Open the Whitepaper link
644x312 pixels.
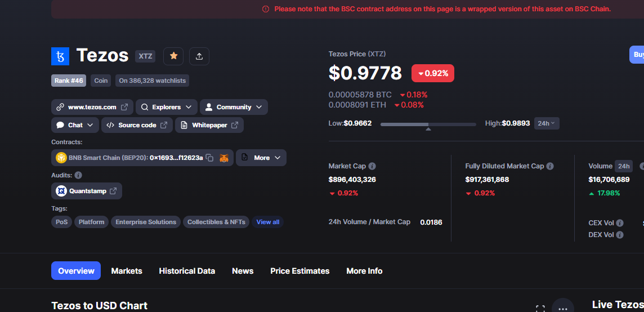(209, 125)
